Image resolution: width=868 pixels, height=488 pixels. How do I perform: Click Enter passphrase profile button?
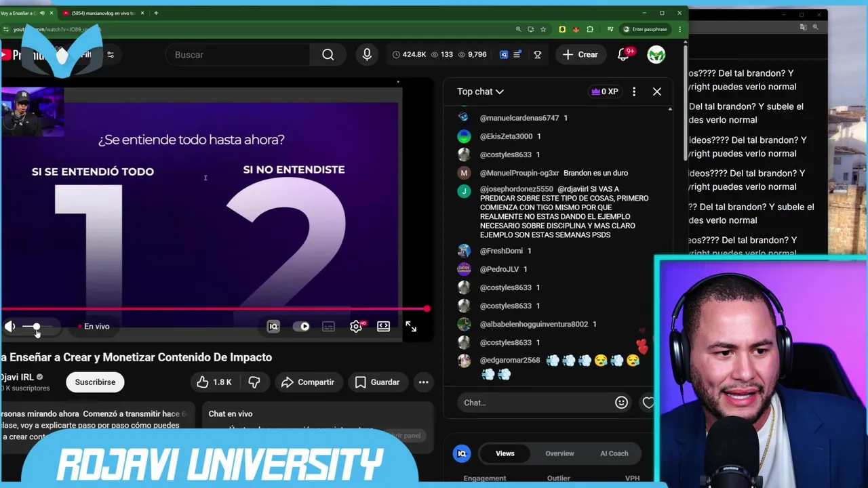(645, 29)
